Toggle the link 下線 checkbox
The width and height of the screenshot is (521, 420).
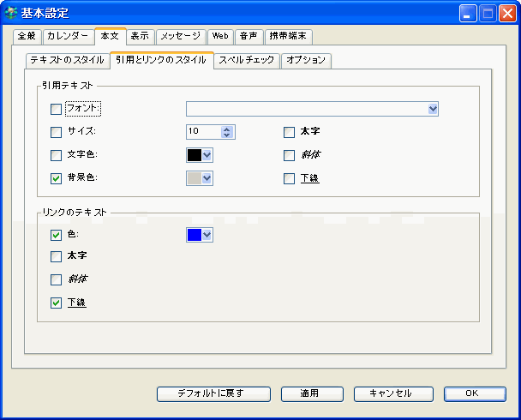[x=57, y=303]
